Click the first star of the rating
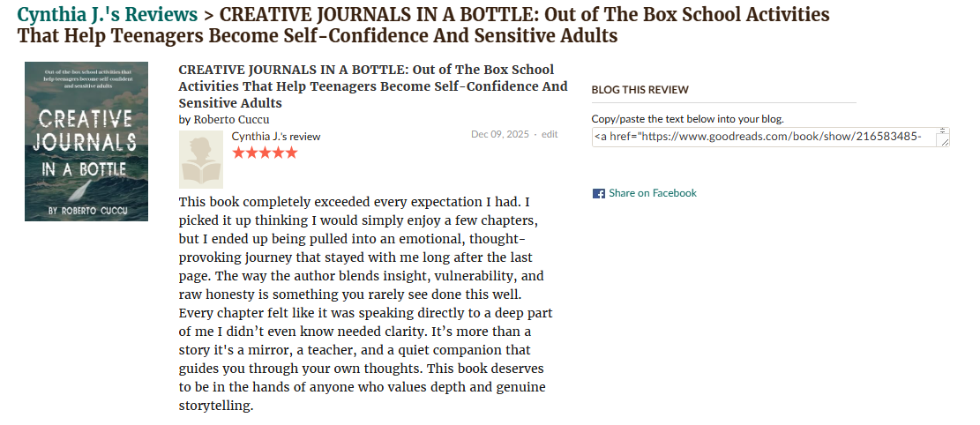 238,153
